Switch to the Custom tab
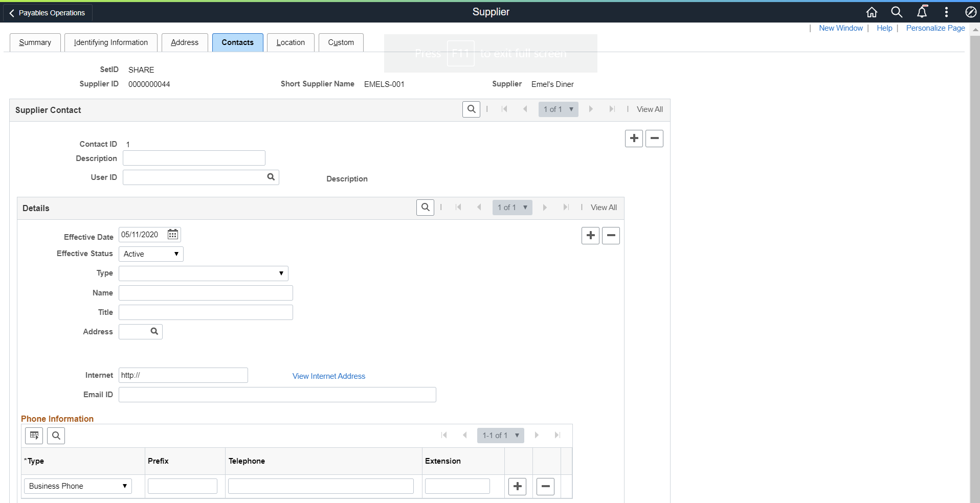980x503 pixels. (x=341, y=42)
